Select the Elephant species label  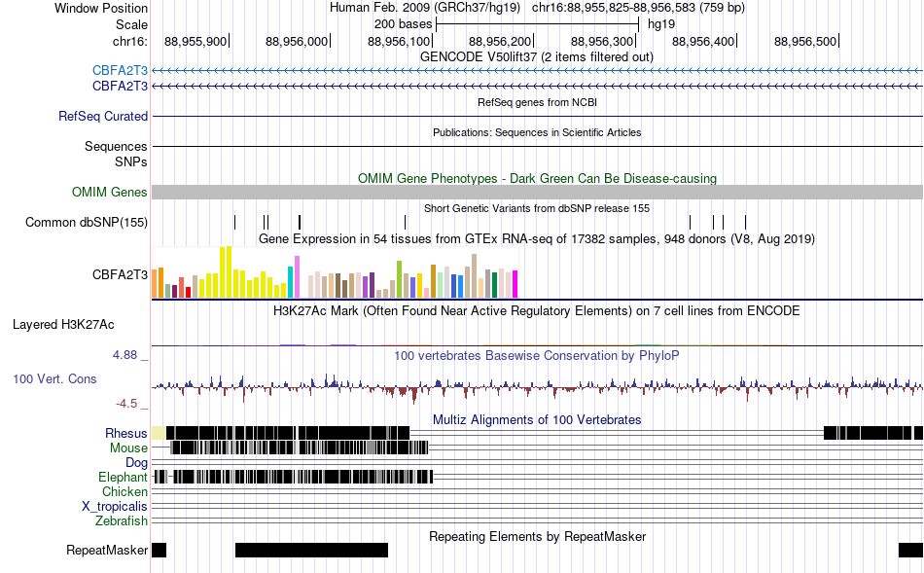(123, 477)
